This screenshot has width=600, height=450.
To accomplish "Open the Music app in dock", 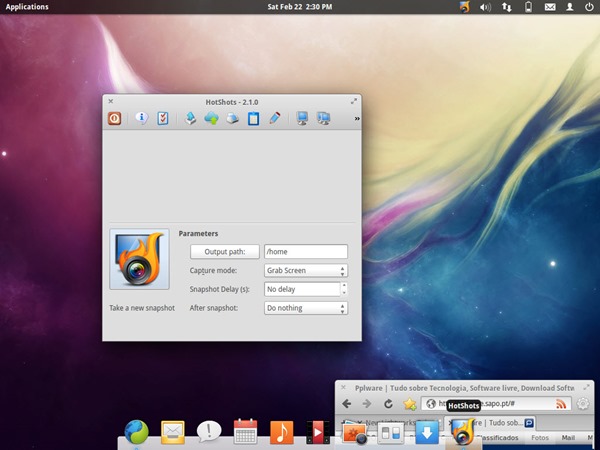I will (x=282, y=432).
